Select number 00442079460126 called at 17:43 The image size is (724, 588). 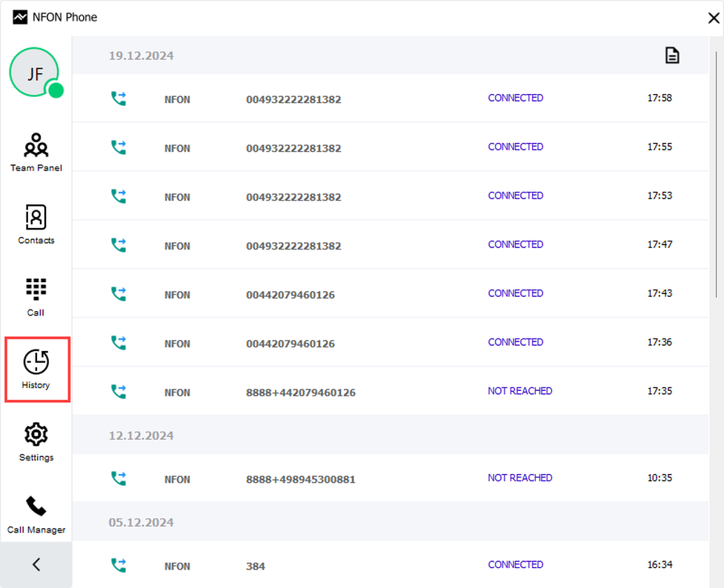click(290, 295)
